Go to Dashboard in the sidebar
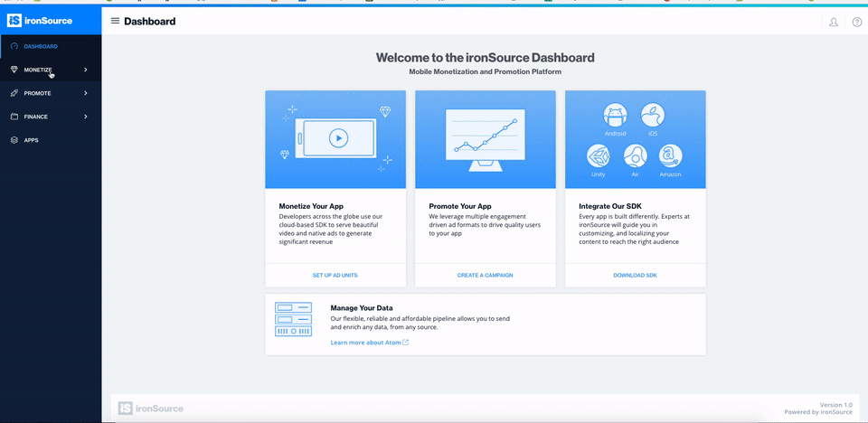Image resolution: width=868 pixels, height=423 pixels. 51,46
